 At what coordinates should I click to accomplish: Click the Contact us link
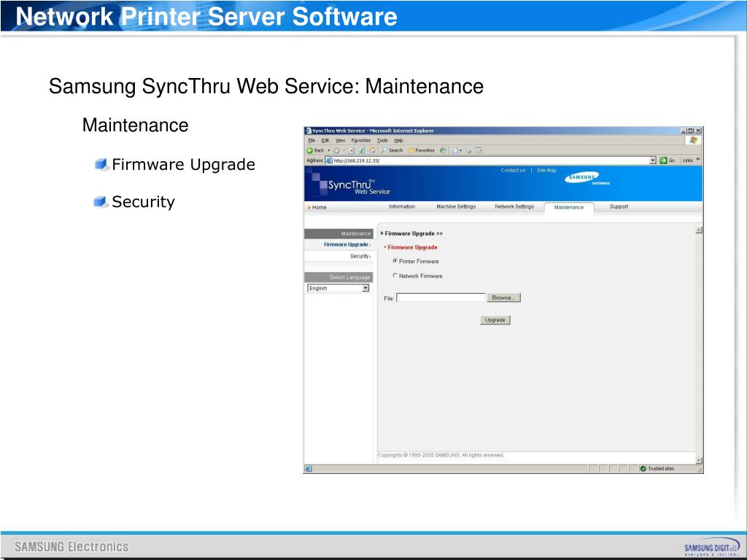[x=513, y=171]
